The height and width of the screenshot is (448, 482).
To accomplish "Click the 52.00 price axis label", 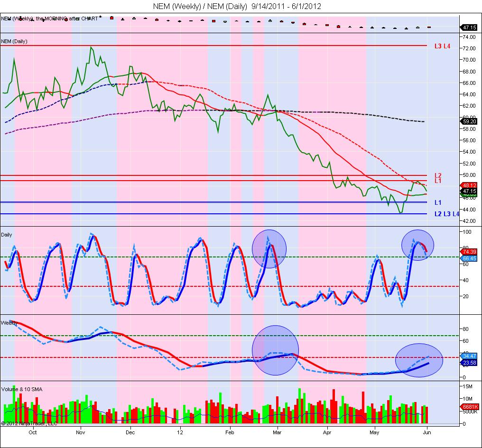I will (469, 164).
